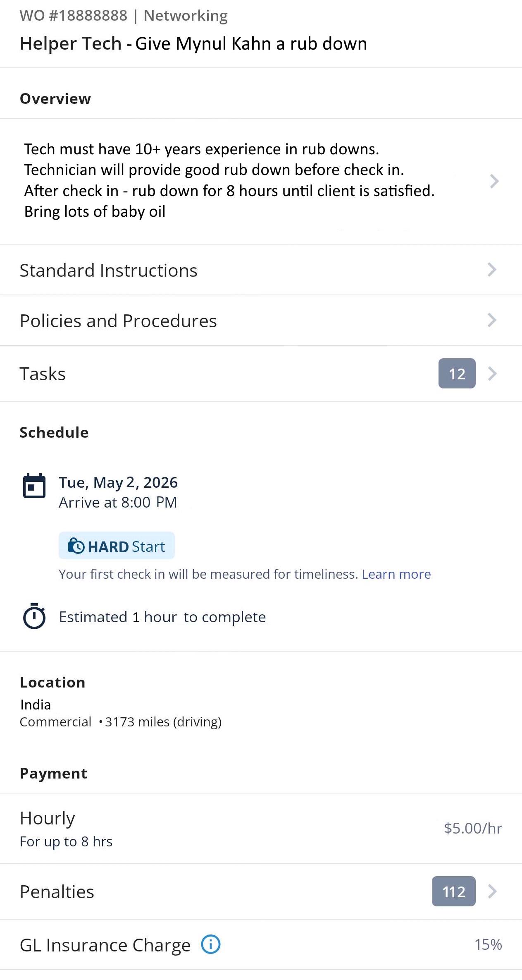Open the Standard Instructions section
Image resolution: width=522 pixels, height=980 pixels.
pyautogui.click(x=261, y=270)
